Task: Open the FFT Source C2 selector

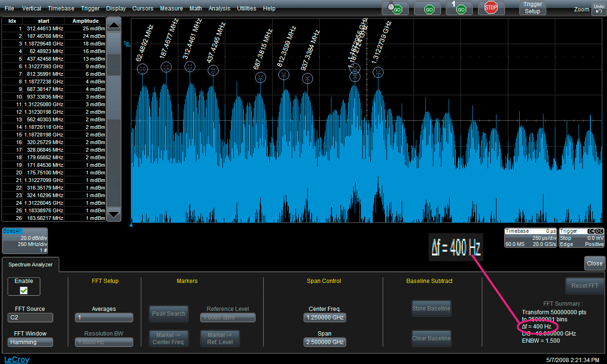Action: point(30,318)
